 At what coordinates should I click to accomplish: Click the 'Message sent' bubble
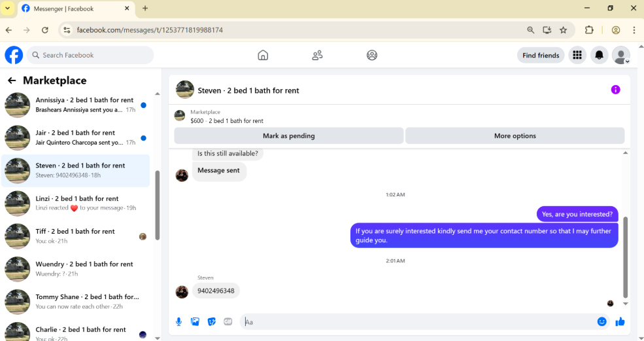pyautogui.click(x=218, y=171)
